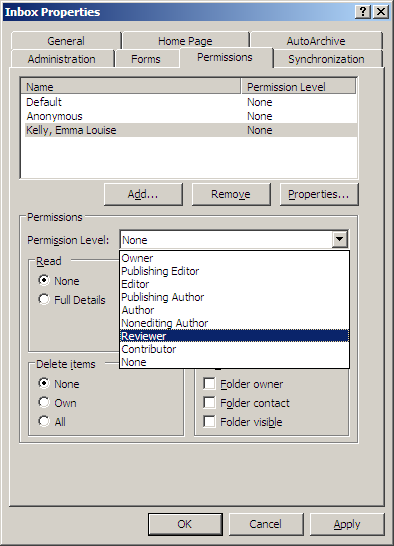The height and width of the screenshot is (546, 394).
Task: Click the Remove button
Action: click(x=231, y=194)
